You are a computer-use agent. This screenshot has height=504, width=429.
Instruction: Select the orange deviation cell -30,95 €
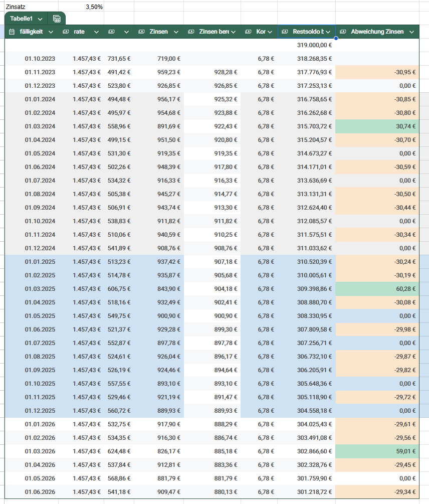(377, 72)
